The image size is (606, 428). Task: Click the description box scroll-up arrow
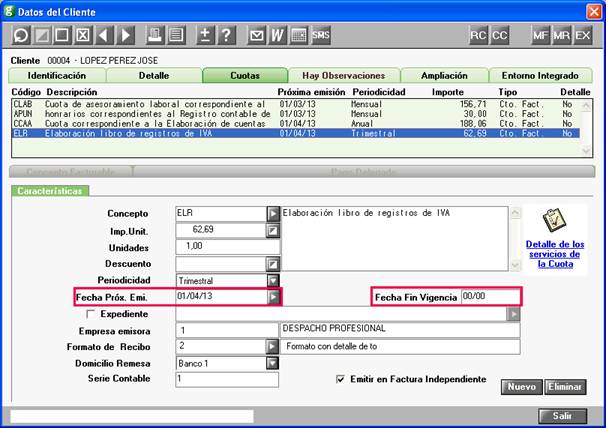tap(516, 213)
